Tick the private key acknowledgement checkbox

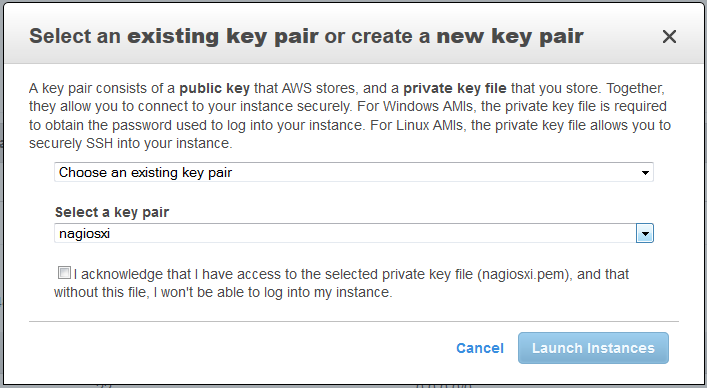pyautogui.click(x=64, y=273)
